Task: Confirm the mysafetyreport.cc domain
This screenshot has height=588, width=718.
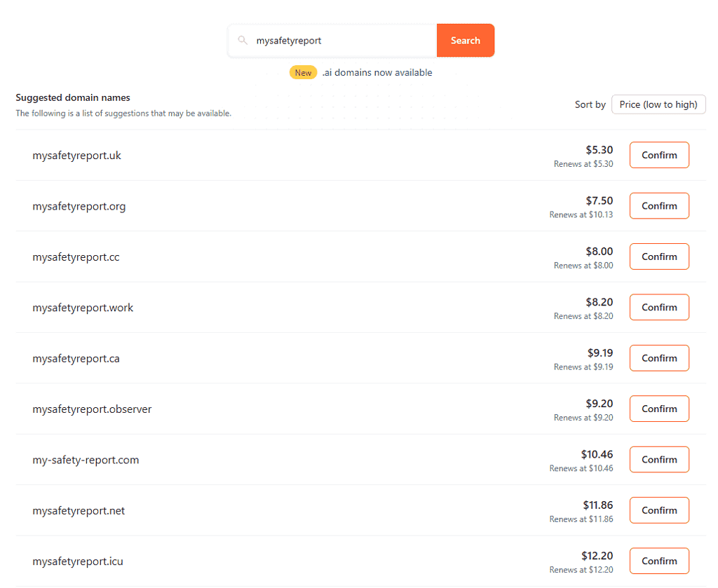Action: pos(658,257)
